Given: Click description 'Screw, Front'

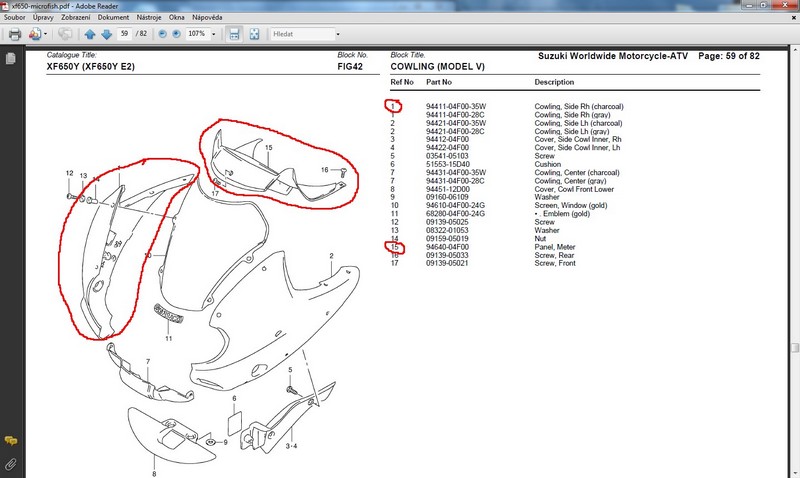Looking at the screenshot, I should 555,263.
